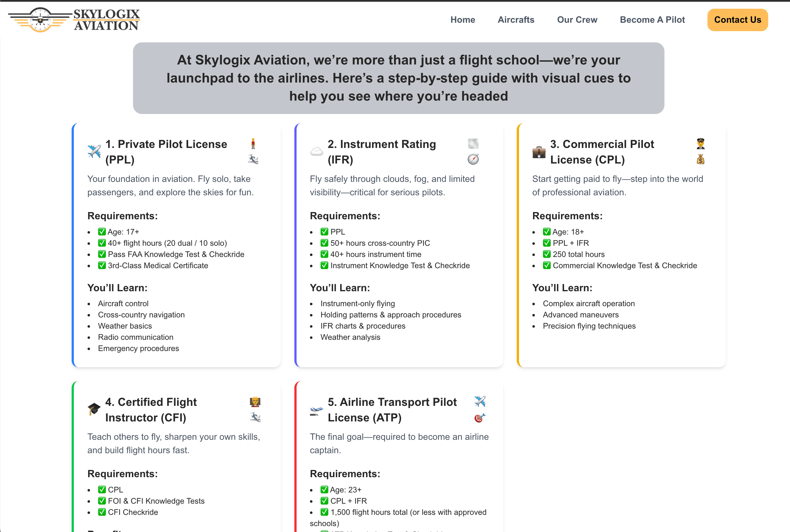
Task: Click the PPL + IFR requirement text
Action: click(571, 243)
